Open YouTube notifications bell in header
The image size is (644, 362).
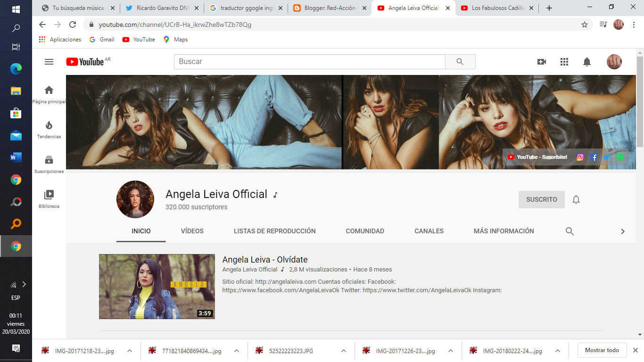[x=587, y=62]
